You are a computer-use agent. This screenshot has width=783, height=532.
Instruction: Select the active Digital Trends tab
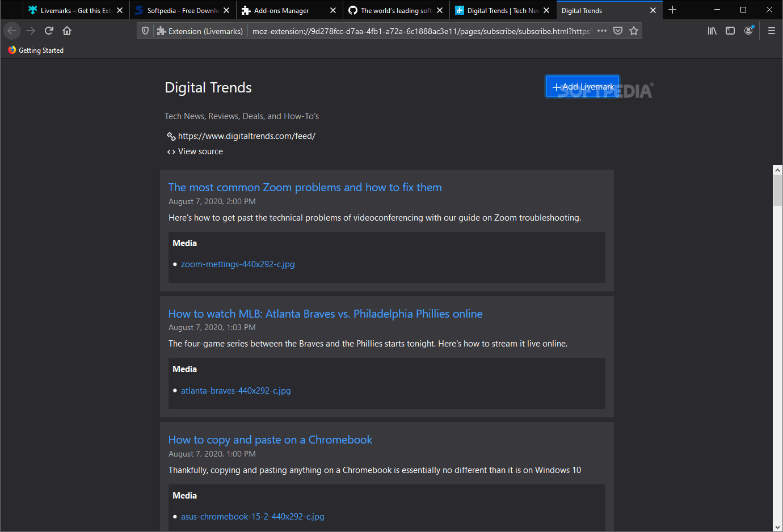[609, 10]
